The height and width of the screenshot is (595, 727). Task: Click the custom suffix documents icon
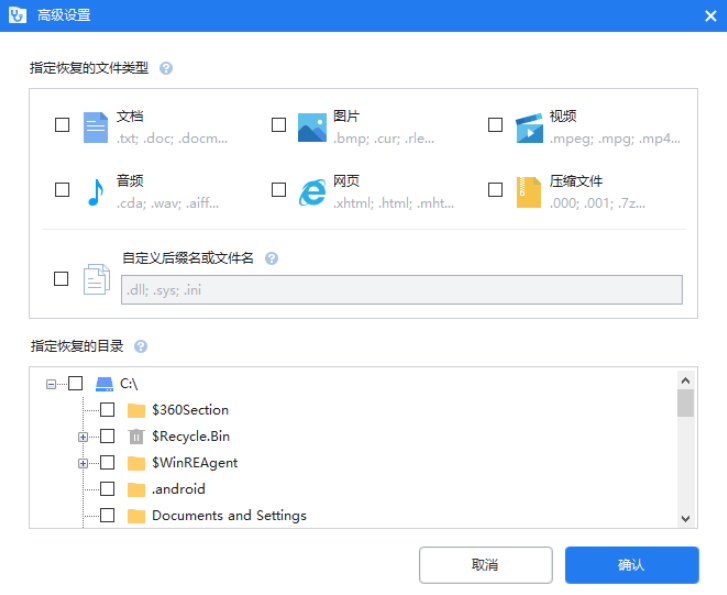pos(96,279)
